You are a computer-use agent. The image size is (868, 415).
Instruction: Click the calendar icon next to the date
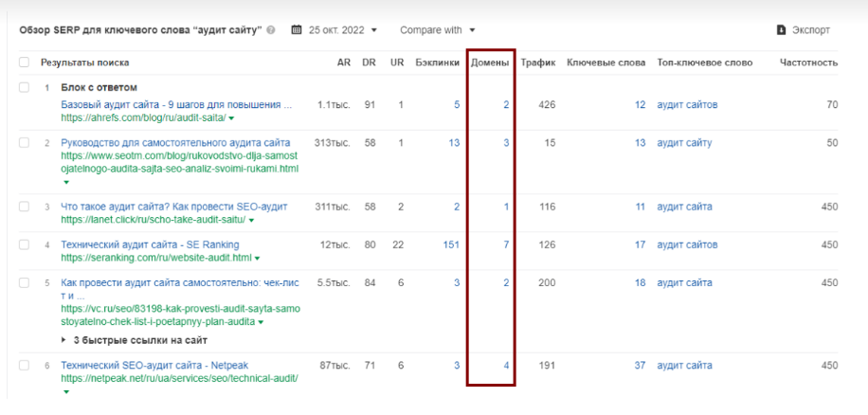pos(297,30)
